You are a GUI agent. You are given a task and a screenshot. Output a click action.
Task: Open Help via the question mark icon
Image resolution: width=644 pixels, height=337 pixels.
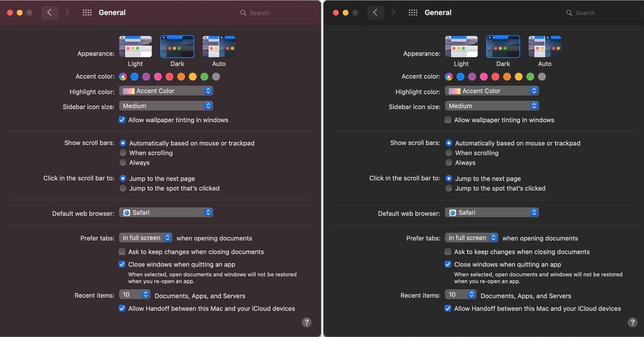(x=306, y=322)
